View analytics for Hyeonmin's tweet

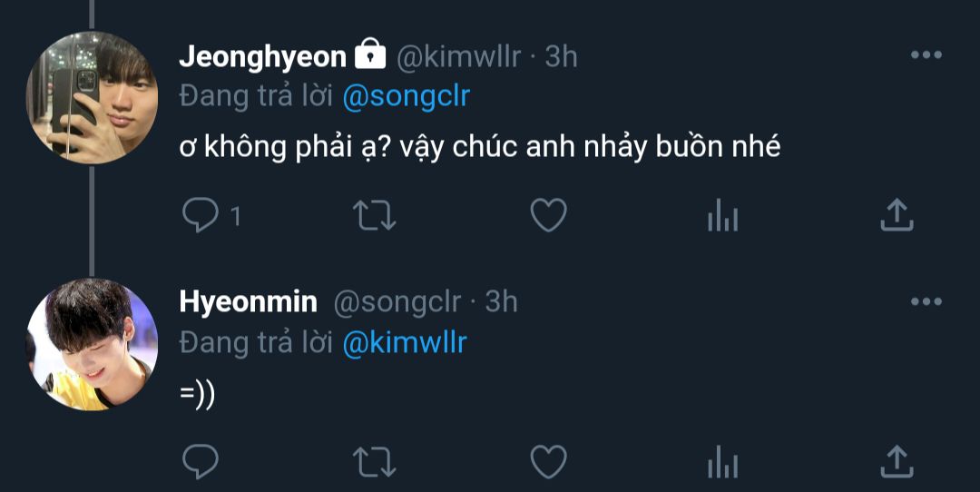click(x=722, y=462)
